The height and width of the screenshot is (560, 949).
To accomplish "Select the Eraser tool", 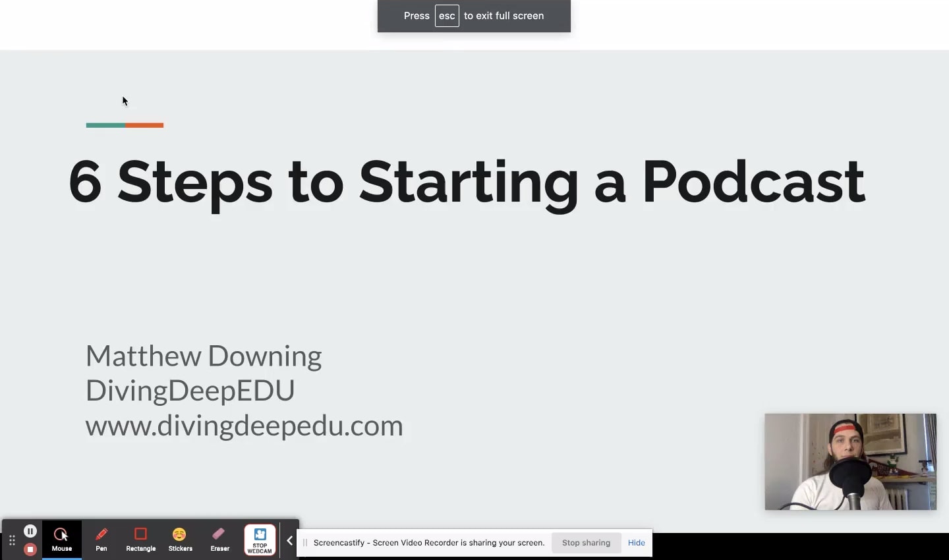I will tap(219, 539).
